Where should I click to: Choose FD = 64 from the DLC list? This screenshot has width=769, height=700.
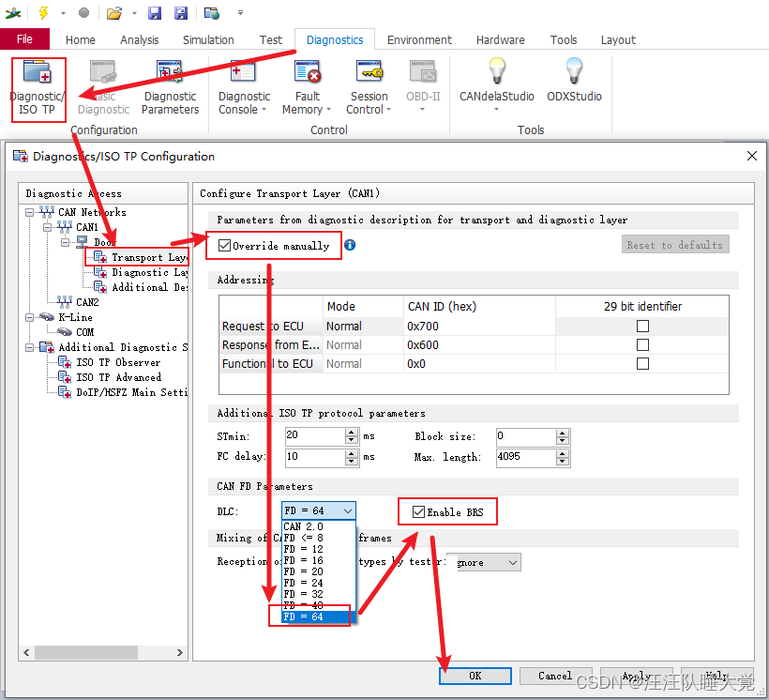pos(318,616)
